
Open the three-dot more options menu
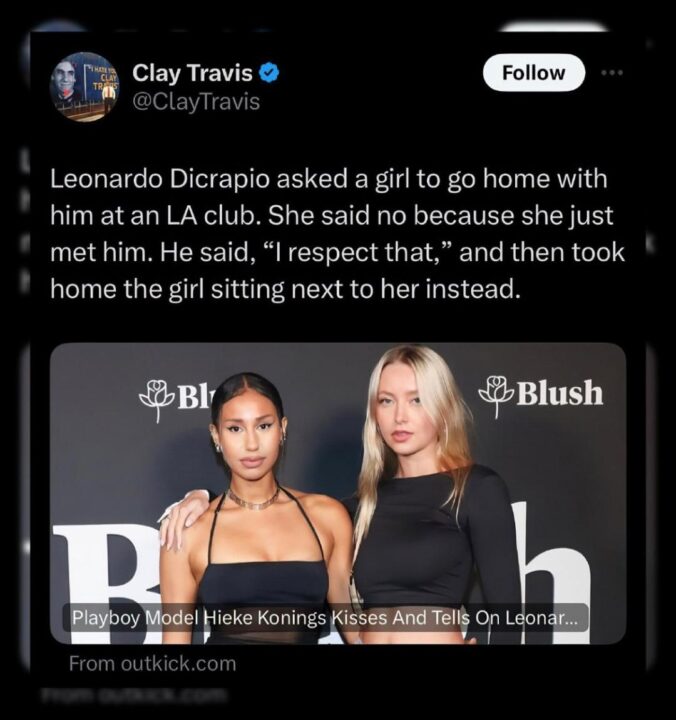point(613,73)
